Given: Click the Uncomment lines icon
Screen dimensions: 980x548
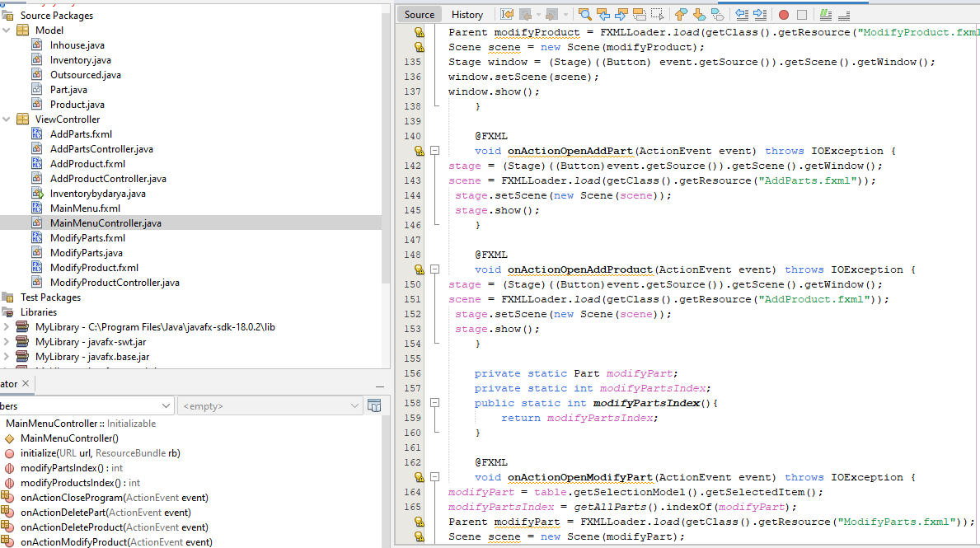Looking at the screenshot, I should click(844, 14).
